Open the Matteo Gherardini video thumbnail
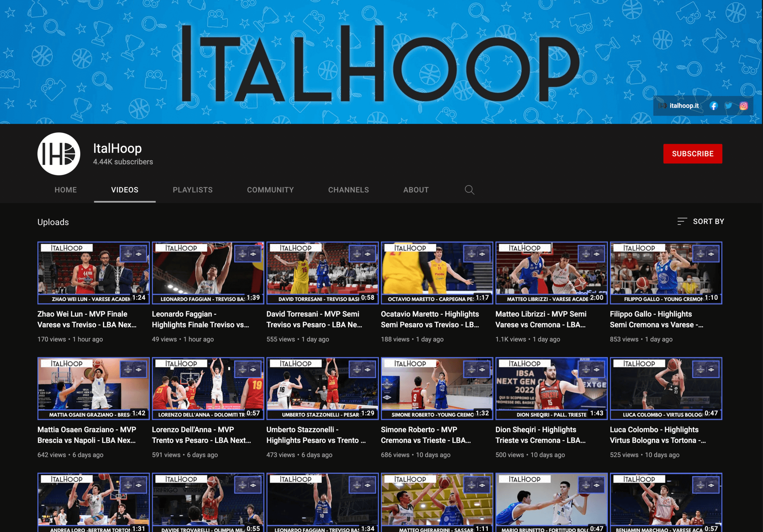Image resolution: width=763 pixels, height=532 pixels. click(x=437, y=502)
